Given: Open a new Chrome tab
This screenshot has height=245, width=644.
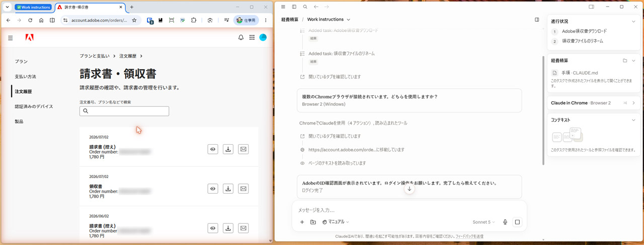Looking at the screenshot, I should point(132,7).
